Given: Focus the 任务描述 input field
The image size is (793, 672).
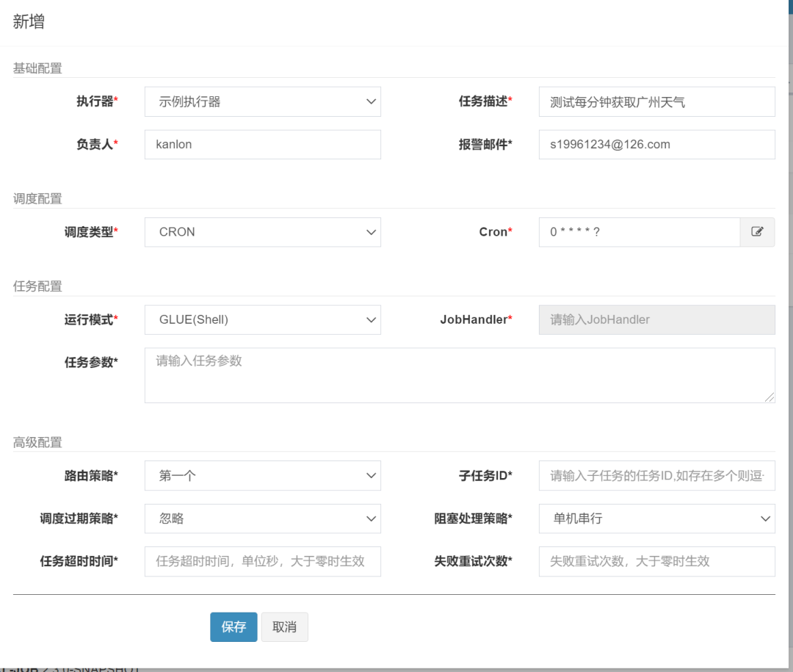Looking at the screenshot, I should coord(657,101).
